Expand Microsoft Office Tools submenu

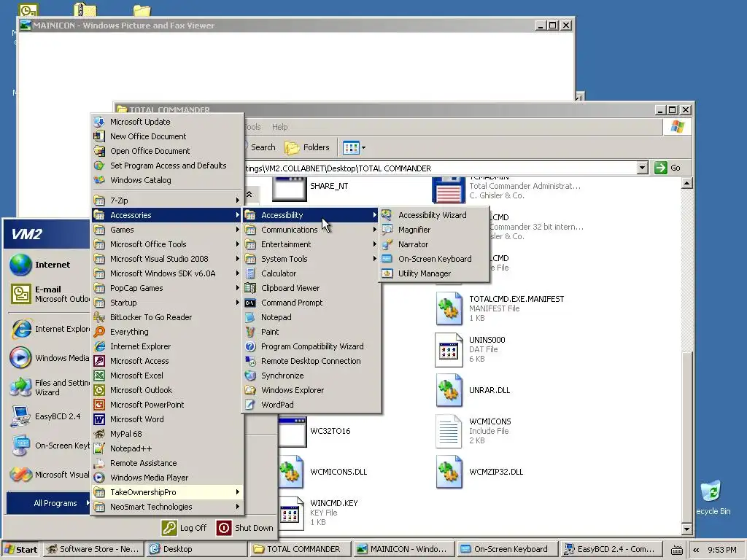pos(167,244)
